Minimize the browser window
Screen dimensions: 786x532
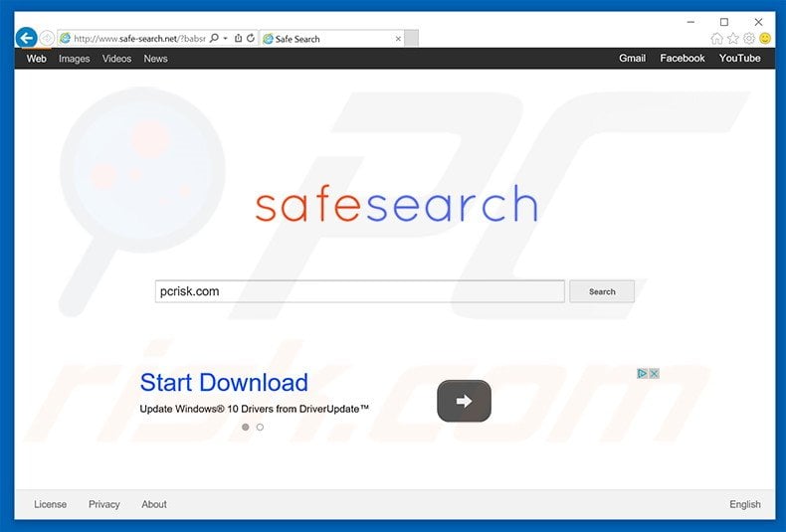point(690,22)
